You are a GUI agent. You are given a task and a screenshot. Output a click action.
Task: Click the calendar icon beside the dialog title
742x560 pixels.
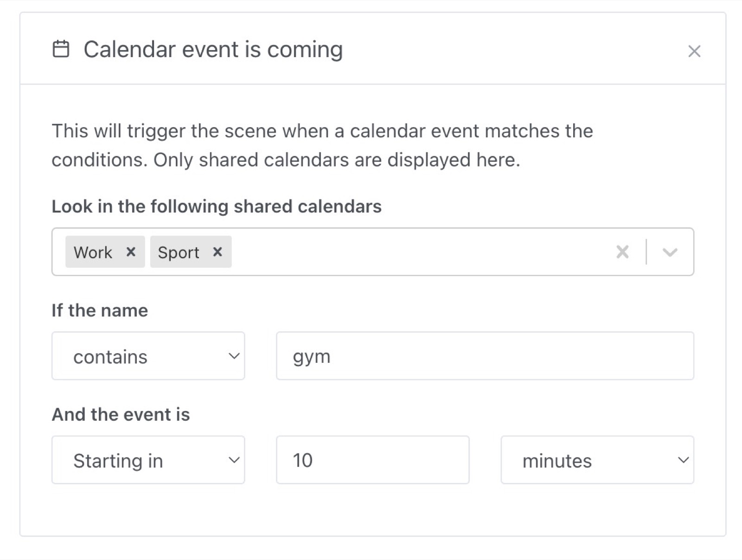pos(62,49)
